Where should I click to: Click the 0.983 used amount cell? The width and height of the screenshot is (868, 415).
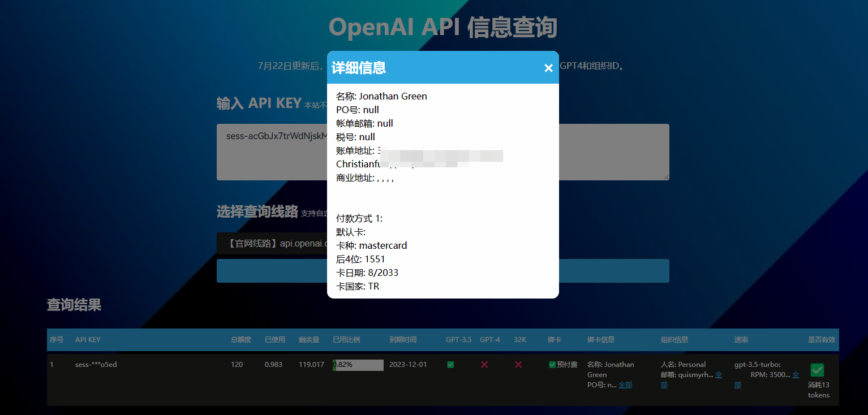pyautogui.click(x=274, y=365)
